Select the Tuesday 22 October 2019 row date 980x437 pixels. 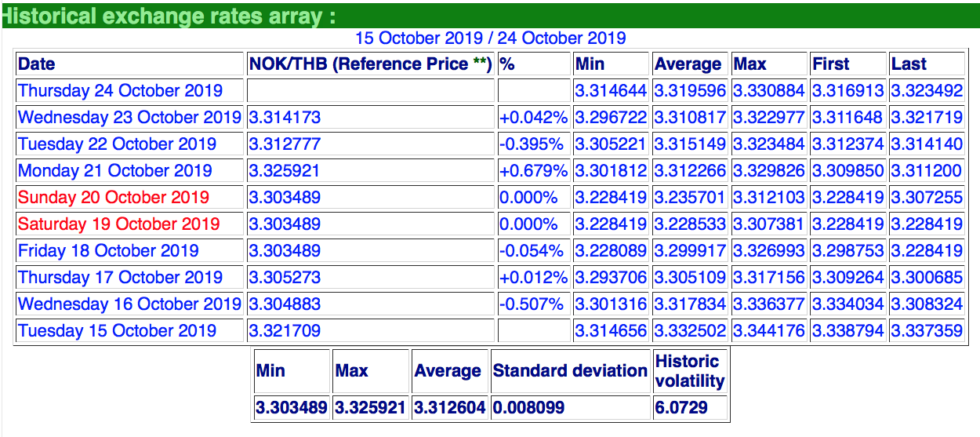pos(117,144)
